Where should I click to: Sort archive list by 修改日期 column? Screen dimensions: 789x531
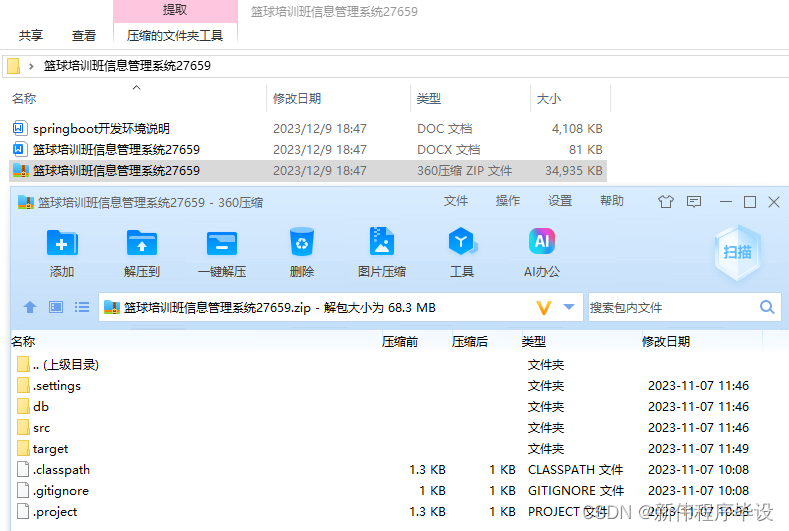[x=666, y=341]
